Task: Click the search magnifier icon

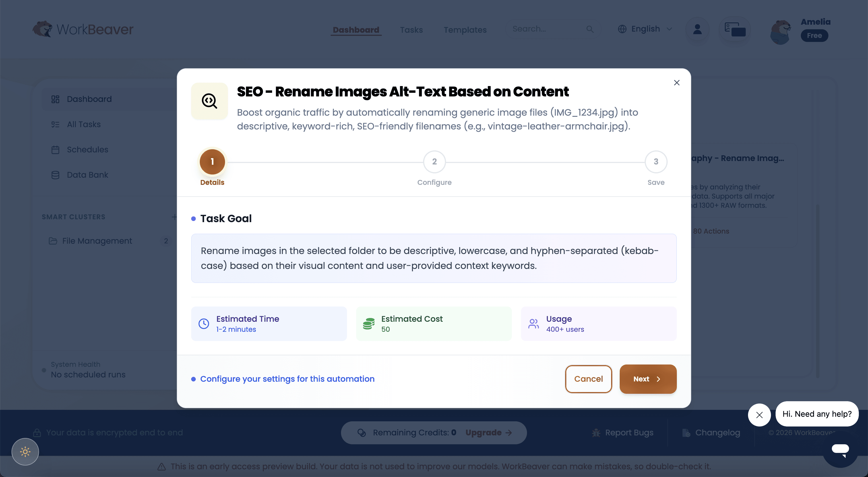Action: tap(590, 29)
